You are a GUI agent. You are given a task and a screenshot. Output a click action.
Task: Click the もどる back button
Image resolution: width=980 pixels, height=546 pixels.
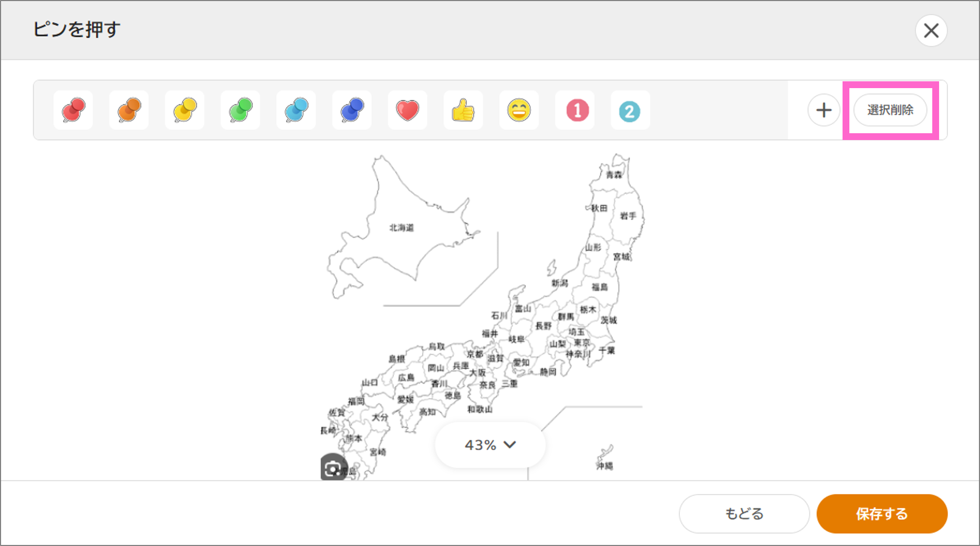pos(744,513)
